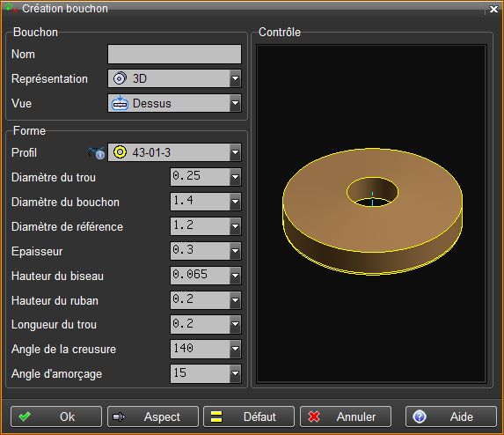Click the 3D bouchon preview in Contrôle

pyautogui.click(x=372, y=211)
